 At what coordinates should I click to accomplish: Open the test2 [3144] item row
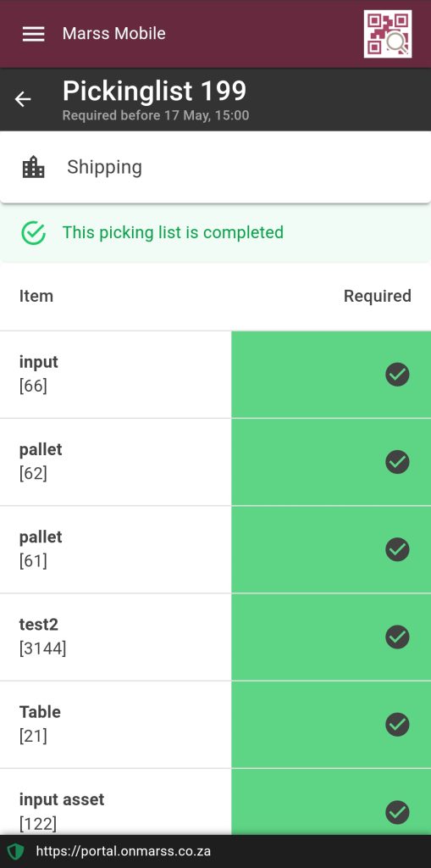[215, 637]
